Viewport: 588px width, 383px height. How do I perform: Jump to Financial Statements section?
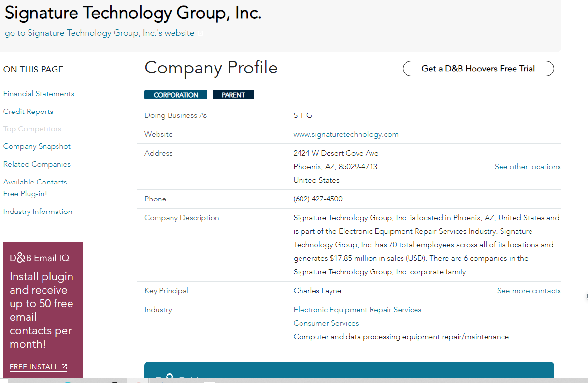coord(39,94)
